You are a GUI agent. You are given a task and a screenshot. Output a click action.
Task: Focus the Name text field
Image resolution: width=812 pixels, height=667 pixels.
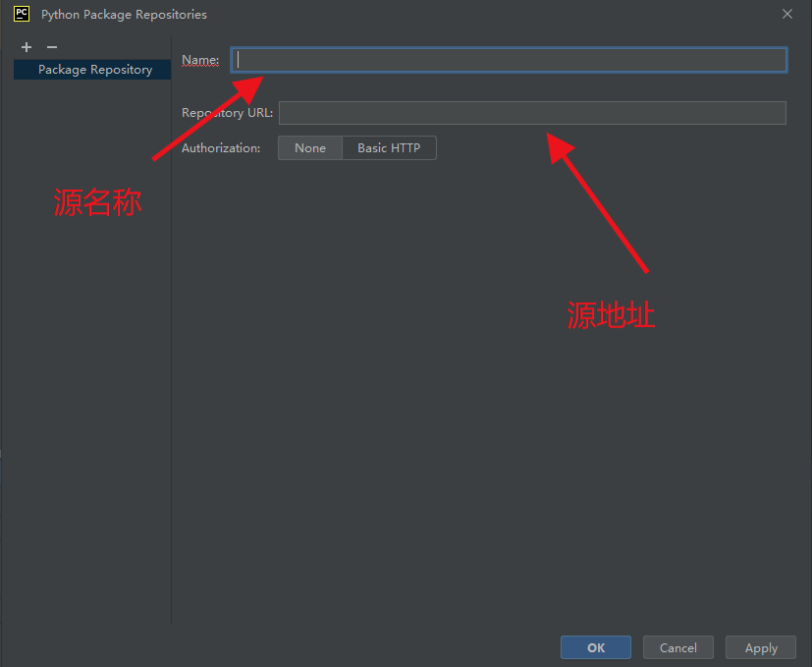coord(509,60)
